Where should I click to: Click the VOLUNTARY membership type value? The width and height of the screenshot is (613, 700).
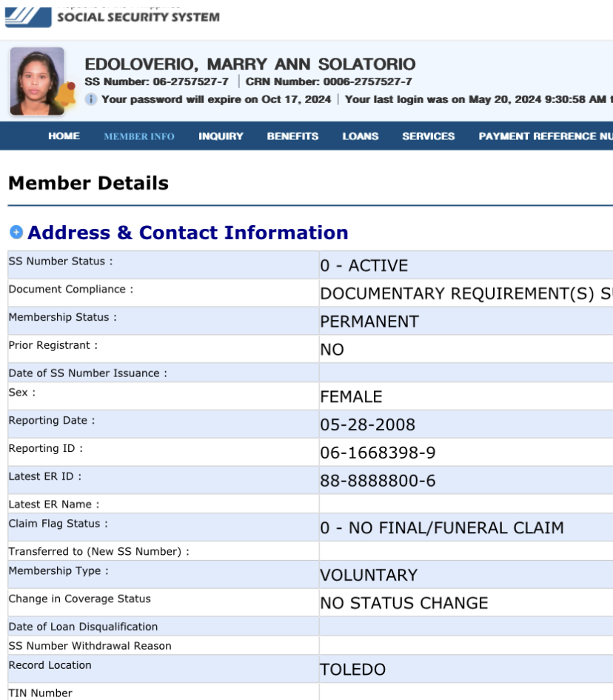(368, 575)
